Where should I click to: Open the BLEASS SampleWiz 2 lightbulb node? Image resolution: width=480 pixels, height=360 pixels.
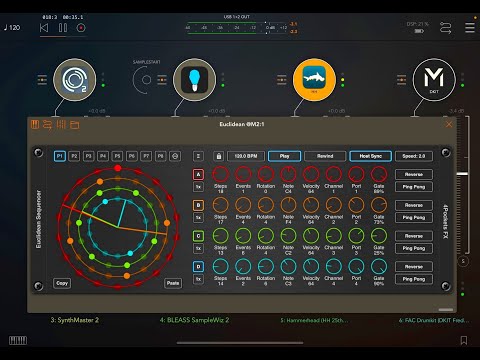click(x=194, y=80)
